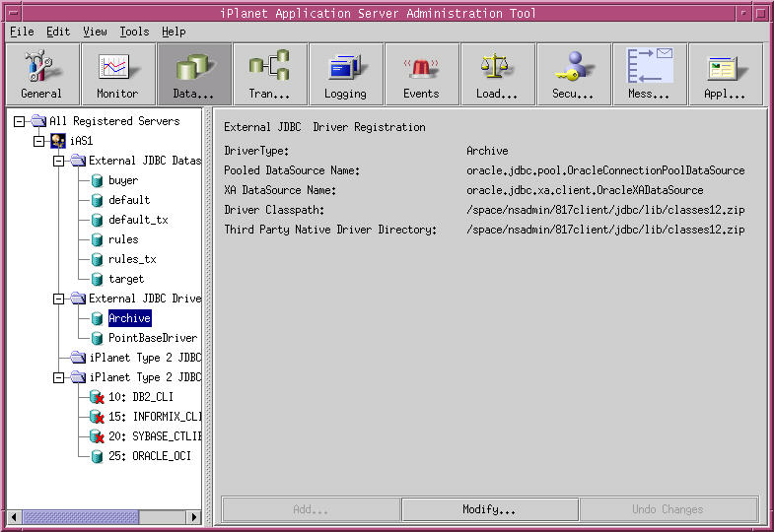Viewport: 774px width, 532px height.
Task: Open the Edit menu
Action: click(x=58, y=32)
